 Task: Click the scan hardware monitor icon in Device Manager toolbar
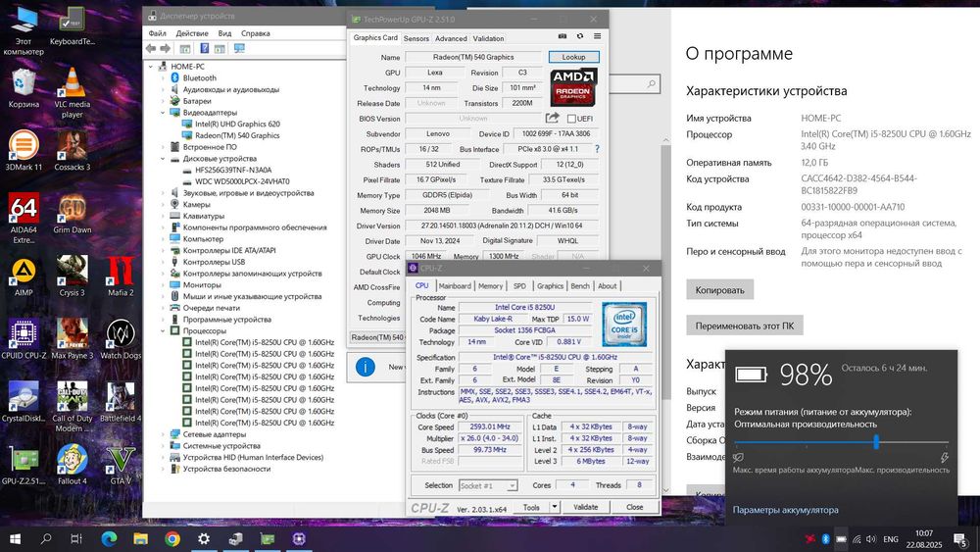(239, 48)
